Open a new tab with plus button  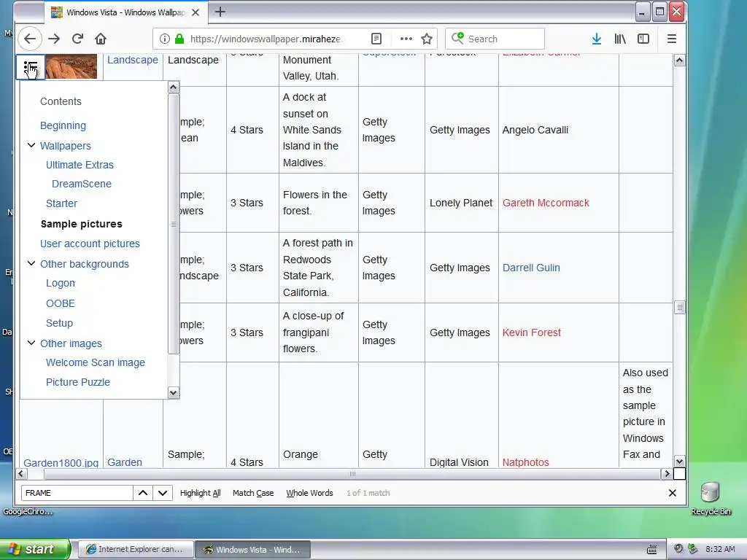220,12
